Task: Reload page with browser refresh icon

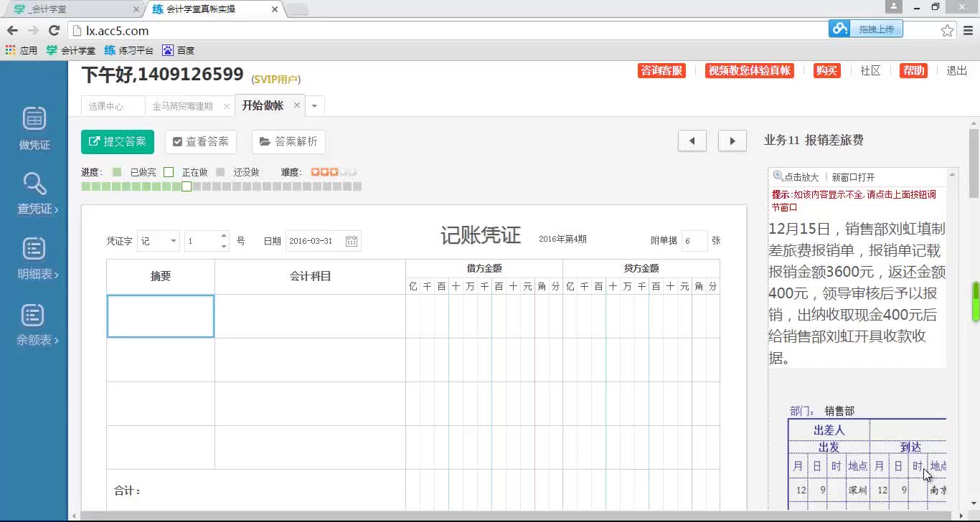Action: coord(54,31)
